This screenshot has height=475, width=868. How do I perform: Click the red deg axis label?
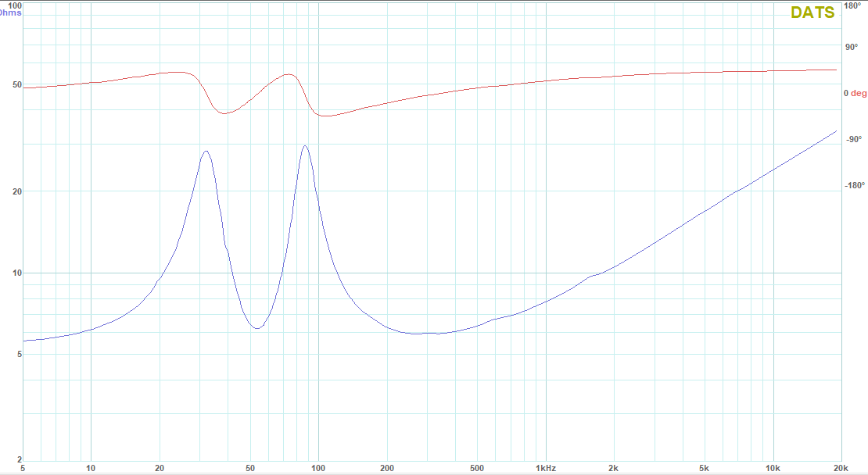[859, 94]
